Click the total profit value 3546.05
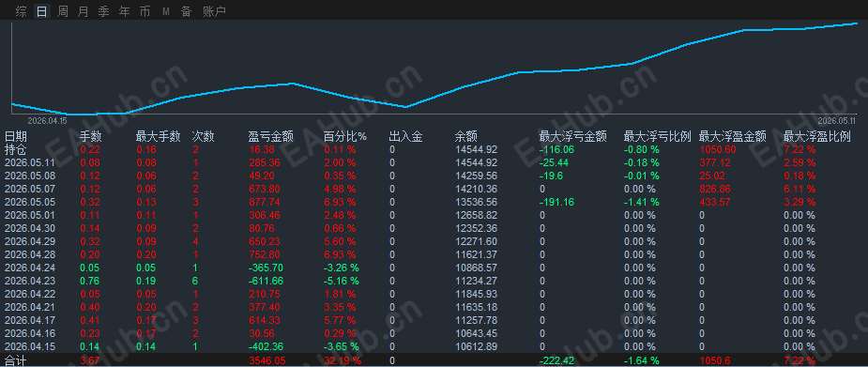868x367 pixels. [267, 361]
